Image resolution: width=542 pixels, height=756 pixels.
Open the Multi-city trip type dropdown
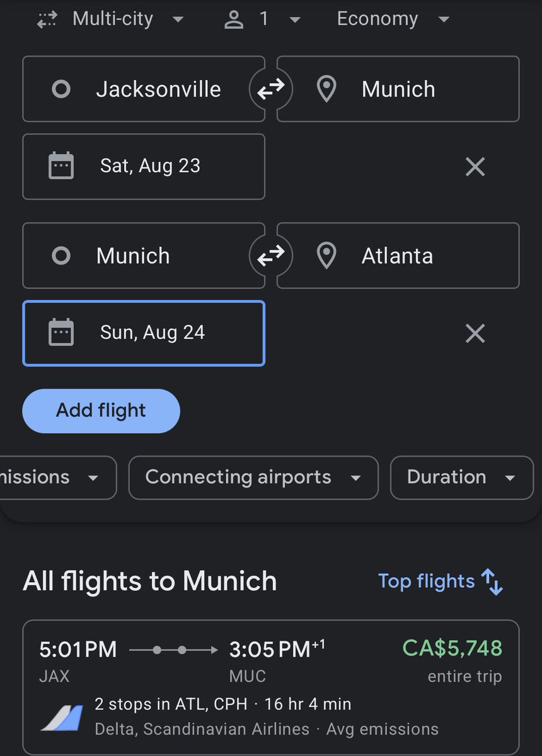click(x=110, y=19)
